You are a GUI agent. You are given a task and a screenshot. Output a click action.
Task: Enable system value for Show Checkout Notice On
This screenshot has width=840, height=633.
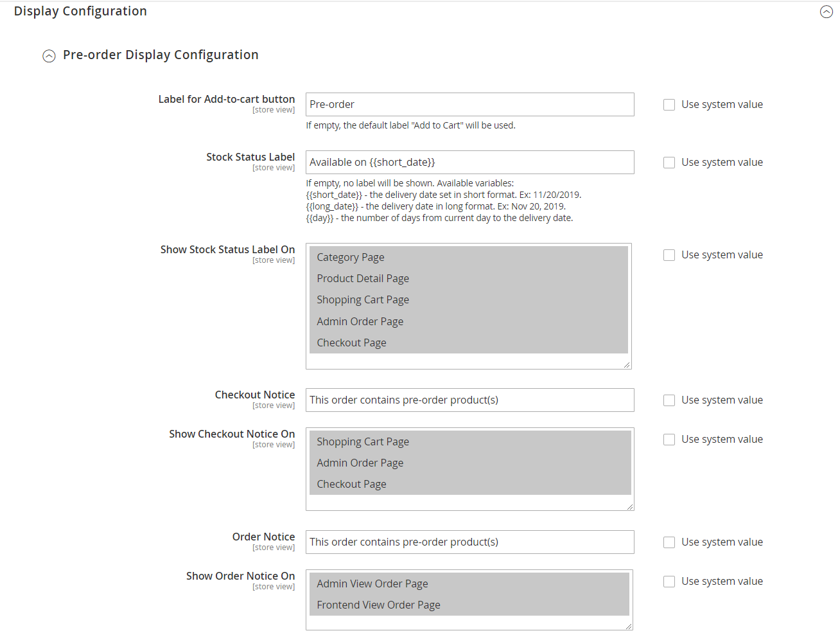(x=669, y=440)
